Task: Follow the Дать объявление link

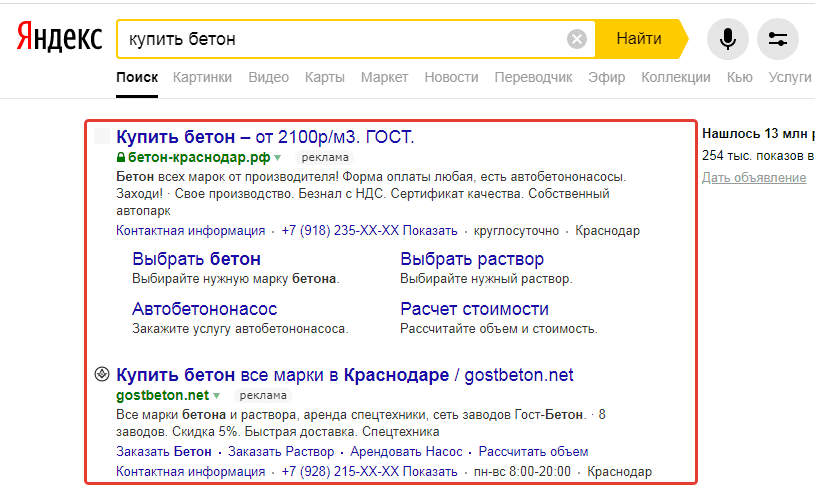Action: coord(754,177)
